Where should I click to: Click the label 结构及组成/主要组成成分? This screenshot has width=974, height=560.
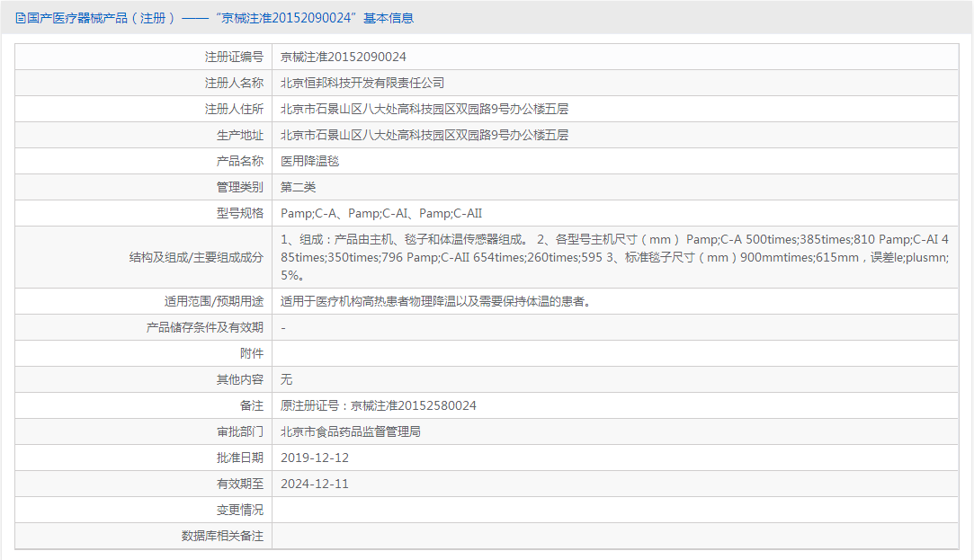pyautogui.click(x=196, y=258)
